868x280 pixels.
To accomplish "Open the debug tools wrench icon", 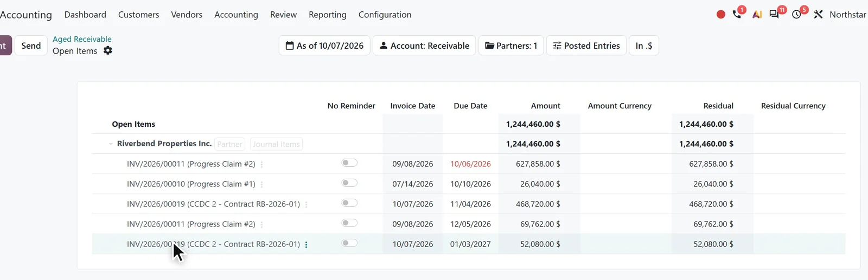I will coord(818,15).
